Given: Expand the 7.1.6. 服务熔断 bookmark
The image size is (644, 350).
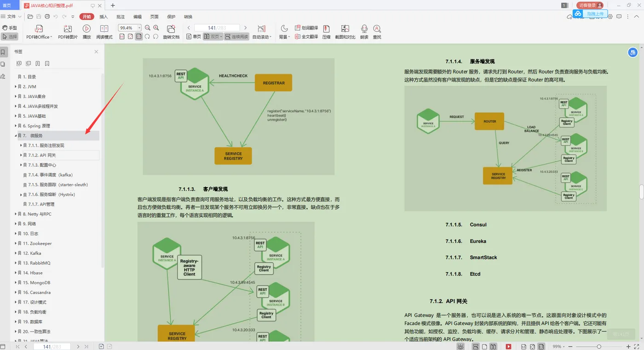Looking at the screenshot, I should pyautogui.click(x=21, y=195).
